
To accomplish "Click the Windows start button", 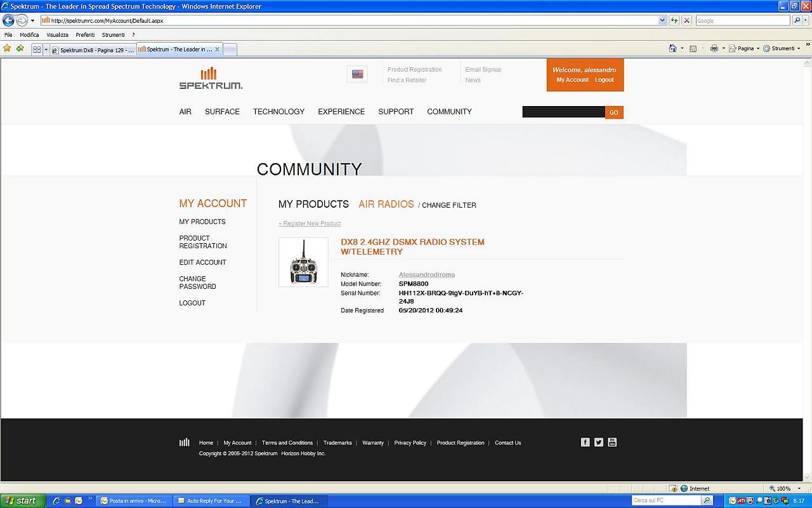I will 23,500.
